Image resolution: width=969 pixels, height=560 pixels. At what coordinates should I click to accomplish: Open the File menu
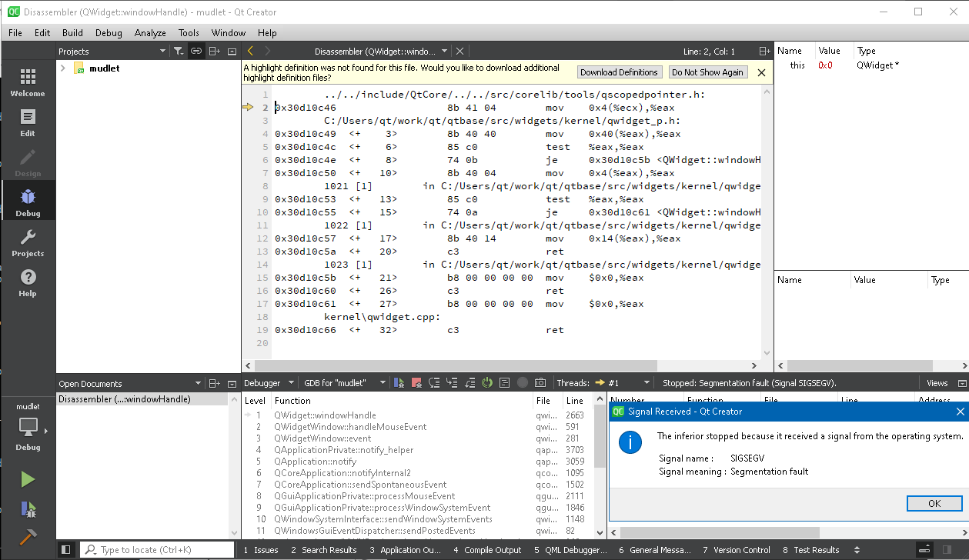15,33
